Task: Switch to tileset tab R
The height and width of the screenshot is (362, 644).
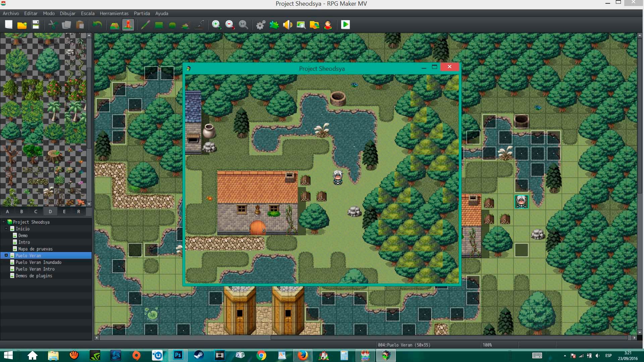Action: (78, 212)
